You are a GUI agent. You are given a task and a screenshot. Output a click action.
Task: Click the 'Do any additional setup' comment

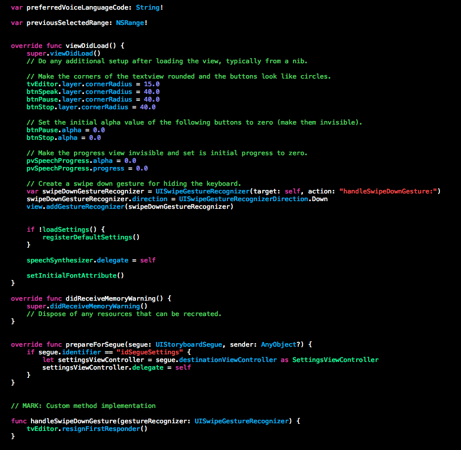point(167,61)
